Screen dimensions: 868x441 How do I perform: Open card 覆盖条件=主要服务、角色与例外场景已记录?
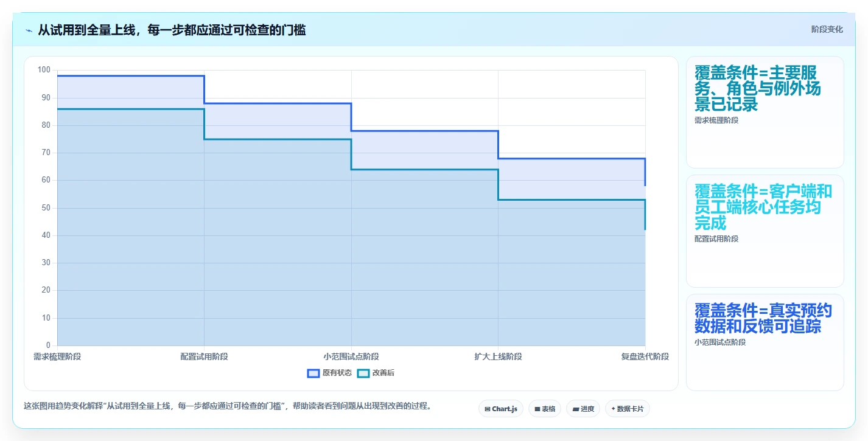[765, 112]
